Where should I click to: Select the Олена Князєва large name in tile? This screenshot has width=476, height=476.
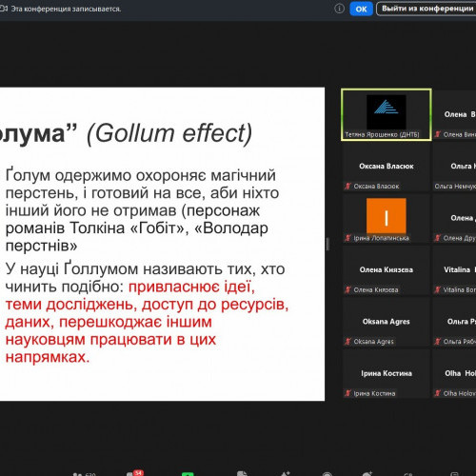[x=387, y=269]
